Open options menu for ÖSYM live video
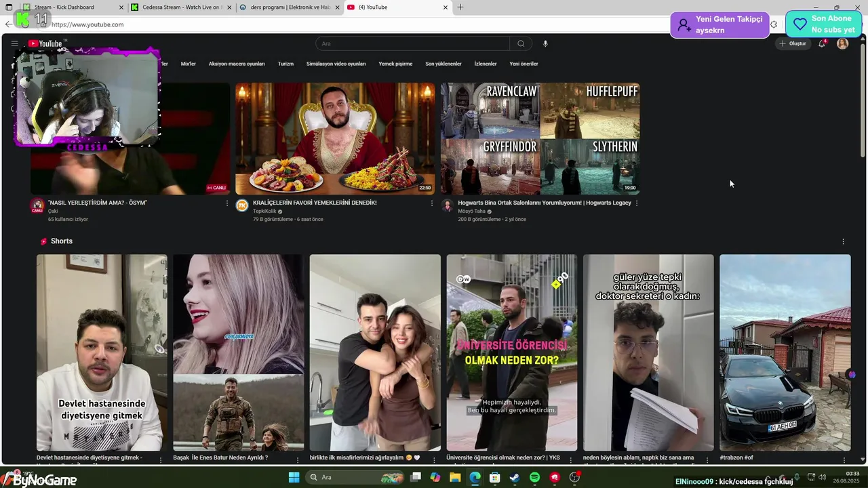 point(227,203)
